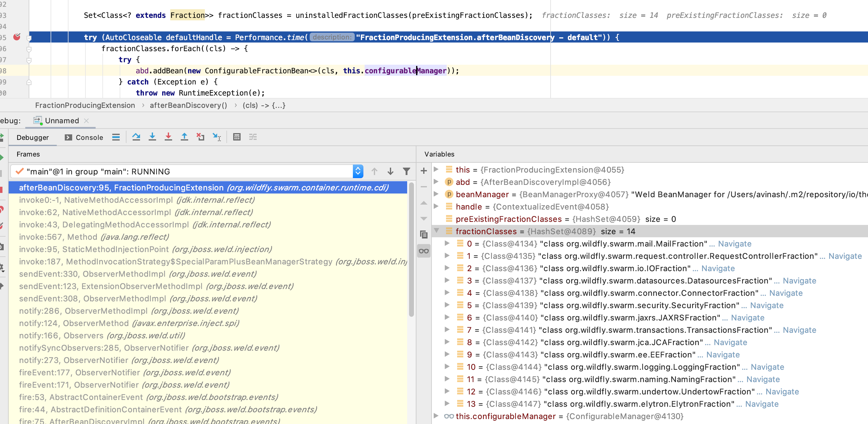The height and width of the screenshot is (424, 868).
Task: Open the thread selector dropdown
Action: point(358,172)
